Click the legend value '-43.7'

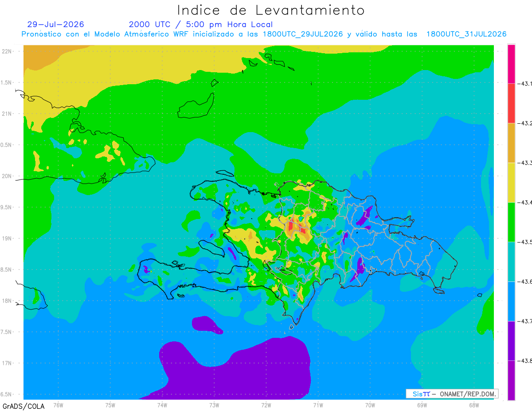point(524,321)
